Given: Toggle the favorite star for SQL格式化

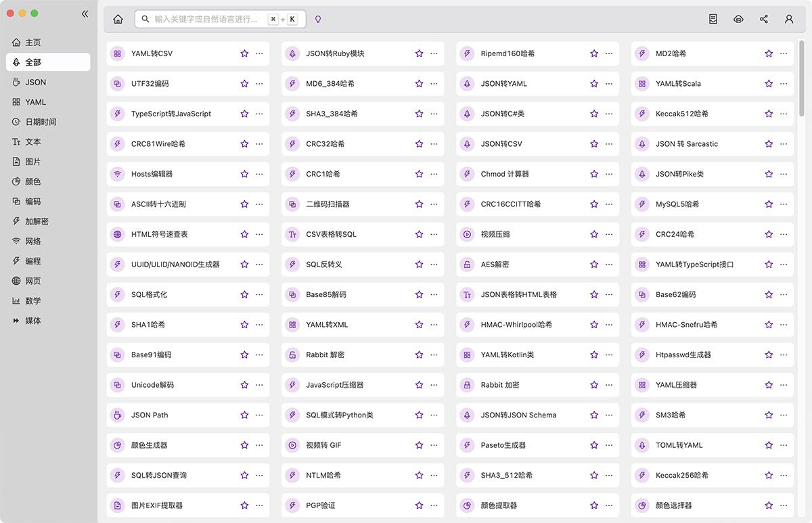Looking at the screenshot, I should point(244,294).
